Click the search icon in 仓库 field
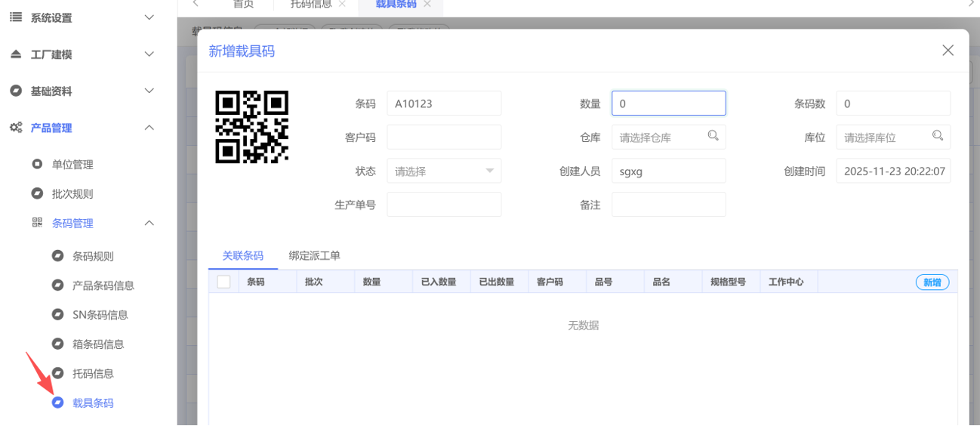 pyautogui.click(x=713, y=136)
